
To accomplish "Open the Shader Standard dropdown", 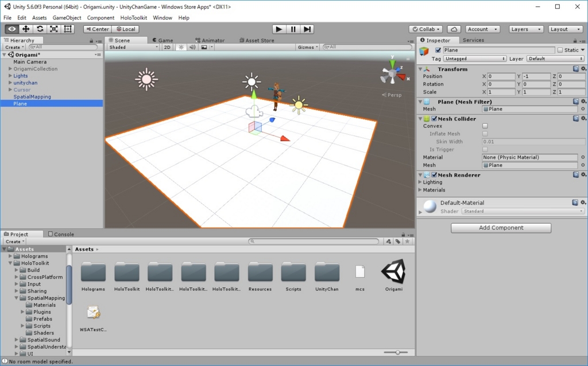I will 523,211.
